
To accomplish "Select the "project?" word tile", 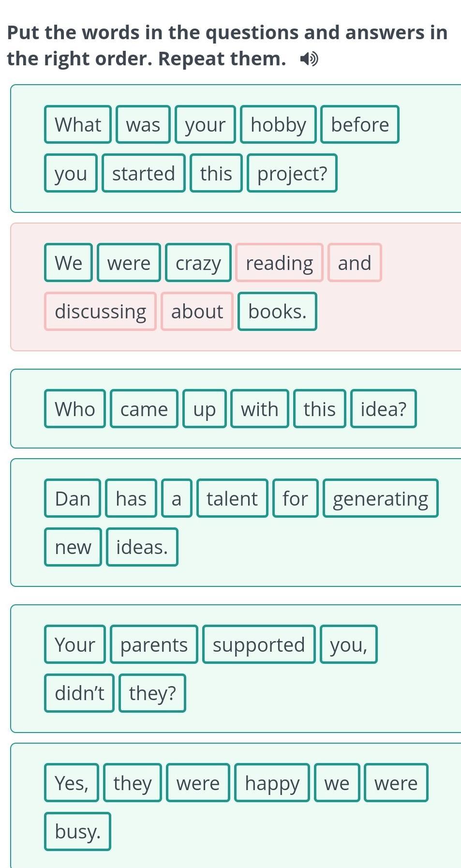I will coord(292,173).
